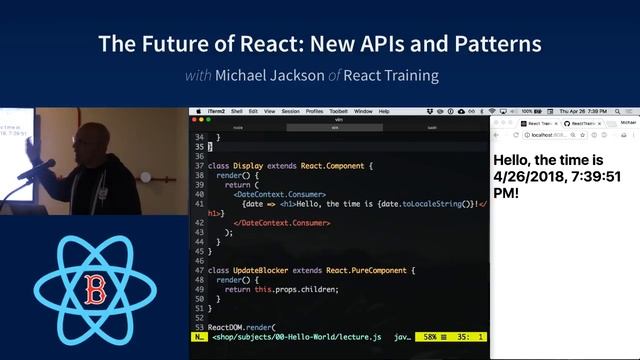640x360 pixels.
Task: Switch to the GitHub ReactTraining browser tab
Action: (583, 123)
